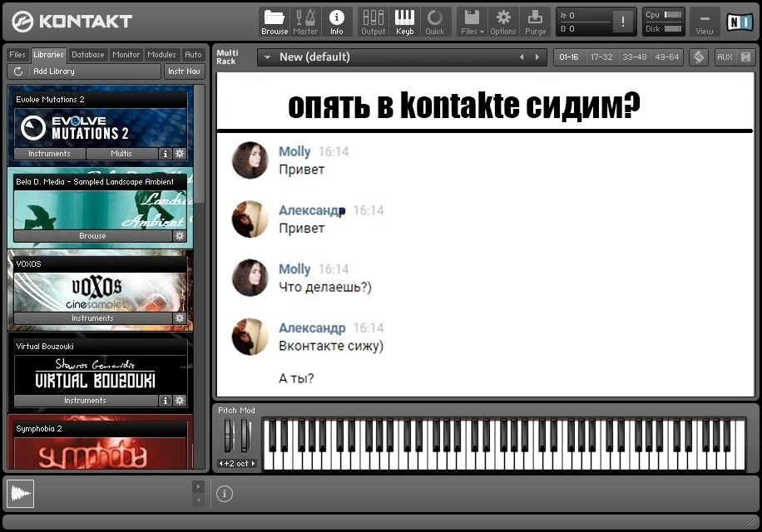Click the Purge samples icon

coord(535,22)
